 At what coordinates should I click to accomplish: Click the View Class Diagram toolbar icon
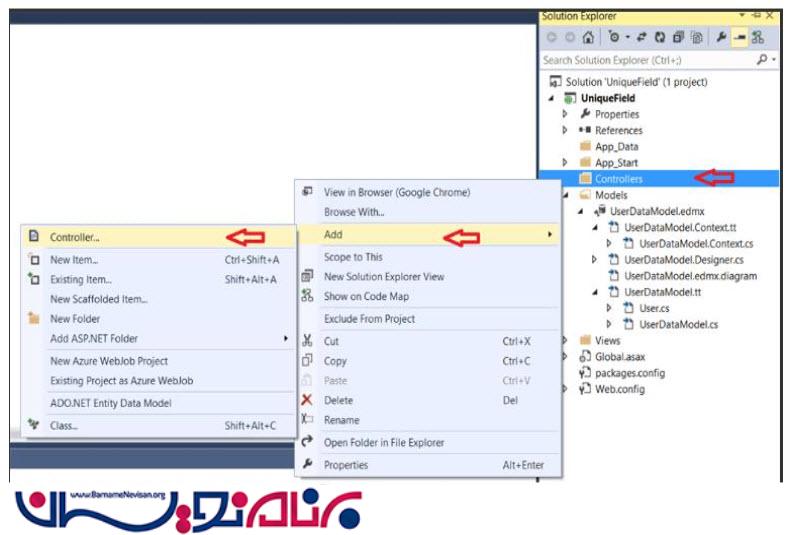point(758,38)
